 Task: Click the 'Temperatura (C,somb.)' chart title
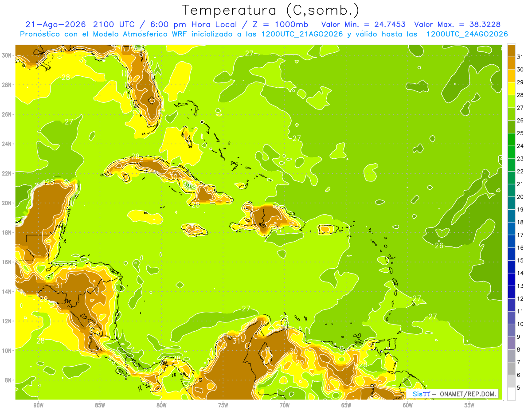(270, 10)
